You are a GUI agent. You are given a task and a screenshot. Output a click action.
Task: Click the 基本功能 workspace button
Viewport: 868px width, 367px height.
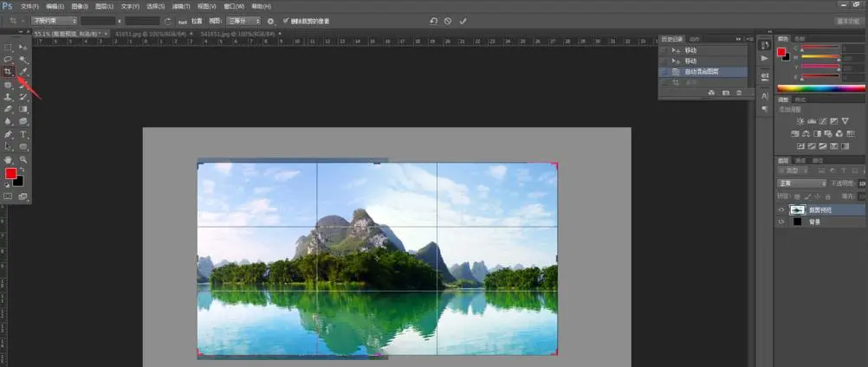click(847, 20)
